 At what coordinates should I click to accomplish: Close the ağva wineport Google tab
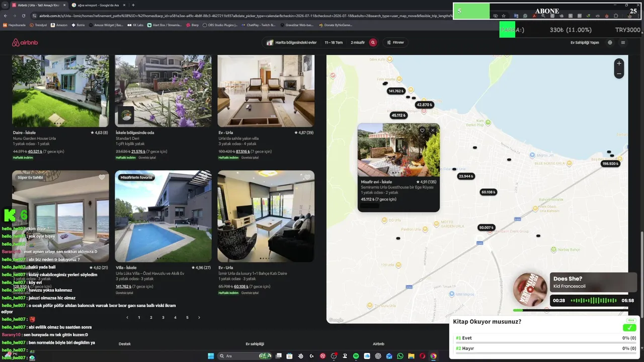pos(123,5)
